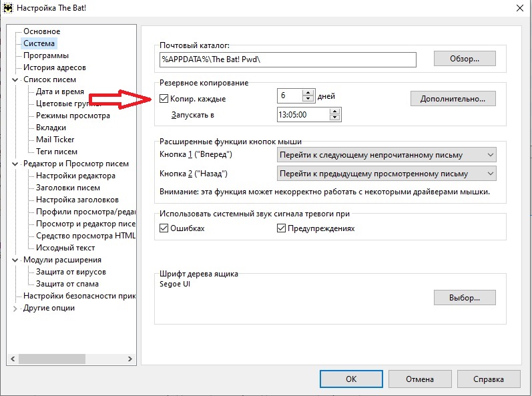Collapse the Список писем tree node
The height and width of the screenshot is (396, 532).
15,79
